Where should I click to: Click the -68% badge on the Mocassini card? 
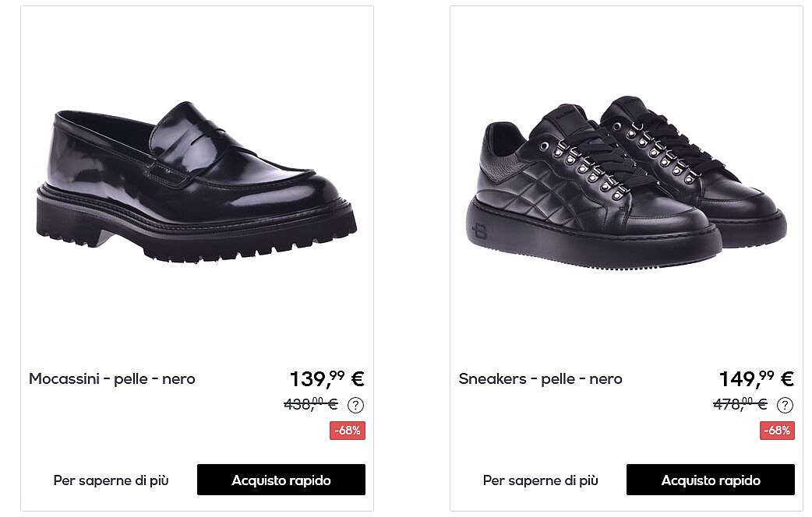click(x=348, y=431)
